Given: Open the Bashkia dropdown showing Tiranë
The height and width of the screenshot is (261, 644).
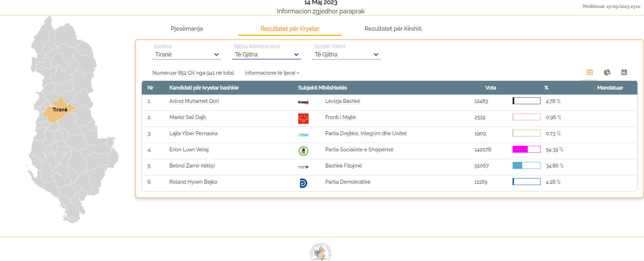Looking at the screenshot, I should click(186, 55).
